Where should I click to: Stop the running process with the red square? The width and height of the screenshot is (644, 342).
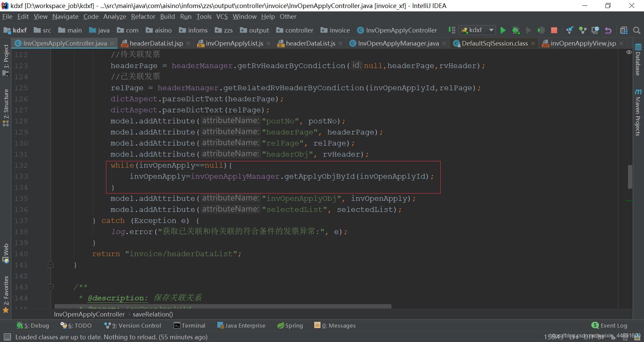coord(554,31)
